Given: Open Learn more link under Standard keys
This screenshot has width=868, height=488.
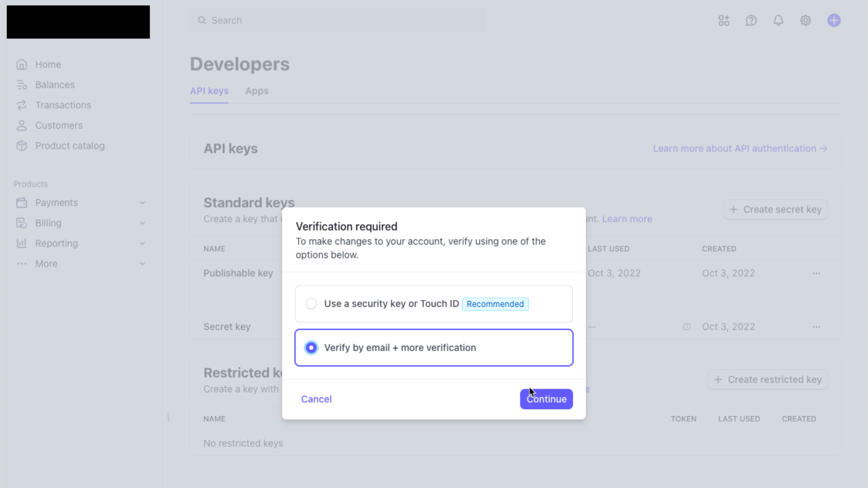Looking at the screenshot, I should click(627, 219).
